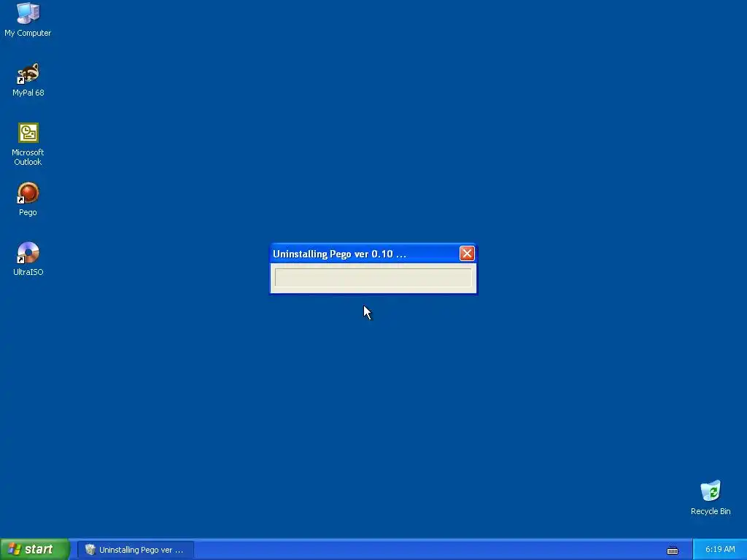Image resolution: width=747 pixels, height=560 pixels.
Task: Open the Recycle Bin icon
Action: pos(711,498)
